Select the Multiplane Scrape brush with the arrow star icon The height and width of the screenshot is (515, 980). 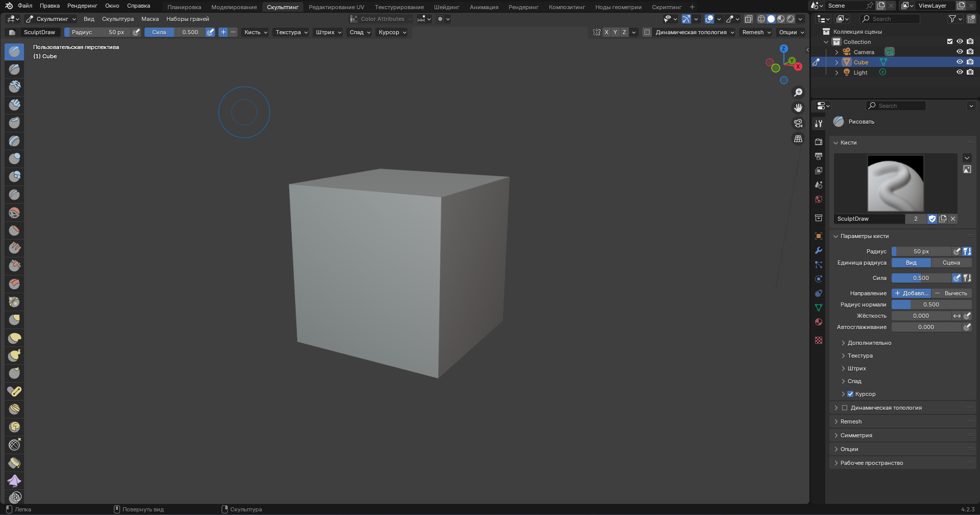[x=14, y=301]
